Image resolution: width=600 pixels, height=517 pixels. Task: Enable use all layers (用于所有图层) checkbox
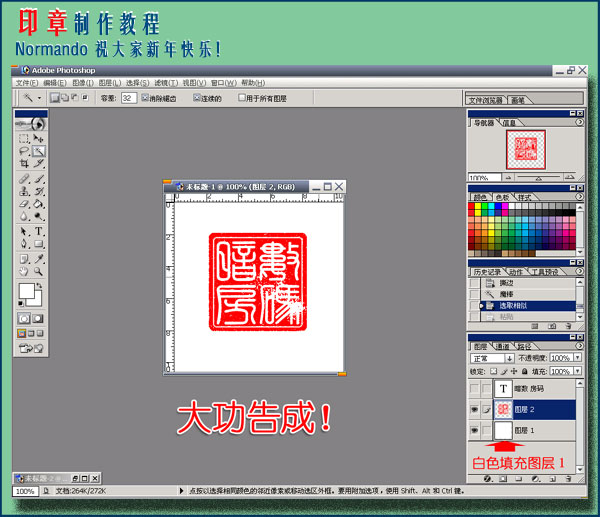click(x=241, y=98)
